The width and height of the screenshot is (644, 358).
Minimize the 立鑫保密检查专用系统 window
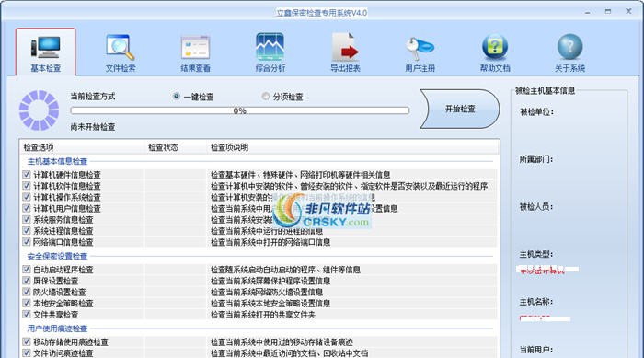[588, 12]
